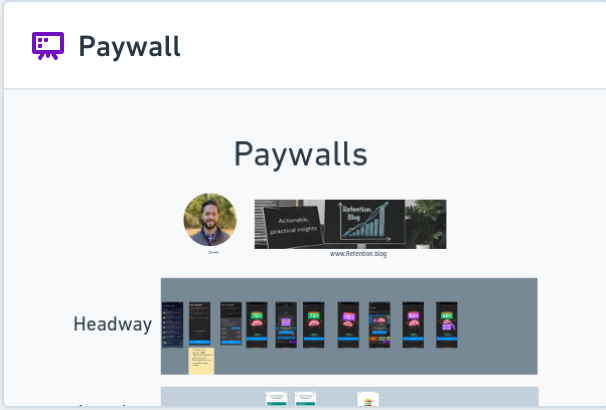606x410 pixels.
Task: Open the dark form screenshot with input fields
Action: (x=231, y=323)
